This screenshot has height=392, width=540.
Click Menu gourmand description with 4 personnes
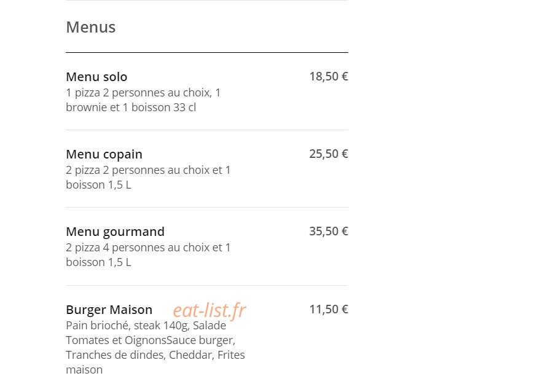(148, 255)
